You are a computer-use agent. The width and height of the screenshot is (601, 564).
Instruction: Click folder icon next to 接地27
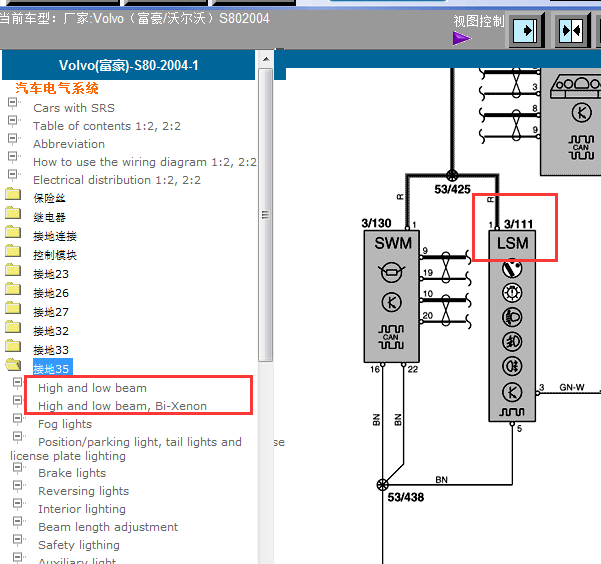(13, 308)
